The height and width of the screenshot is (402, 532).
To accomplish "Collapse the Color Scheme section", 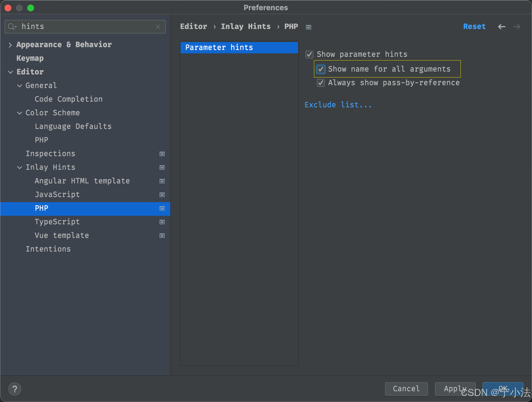I will tap(19, 113).
